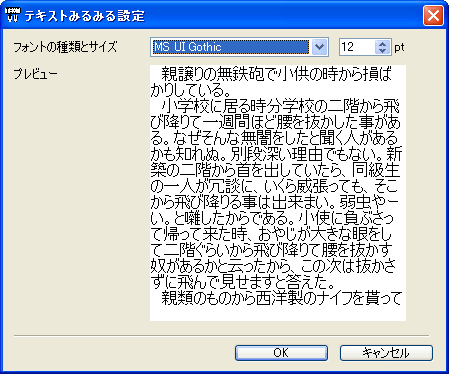Click the preview line starting 小学校に居る
This screenshot has width=449, height=374.
coord(280,106)
